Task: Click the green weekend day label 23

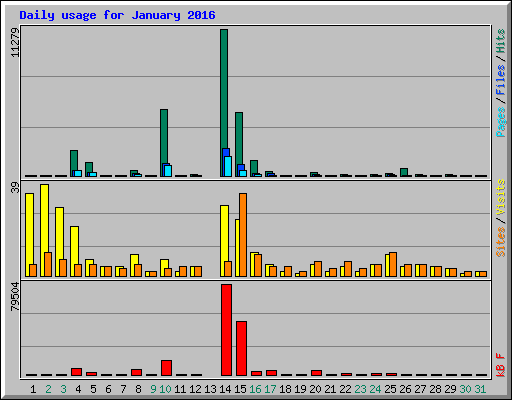Action: pyautogui.click(x=360, y=389)
